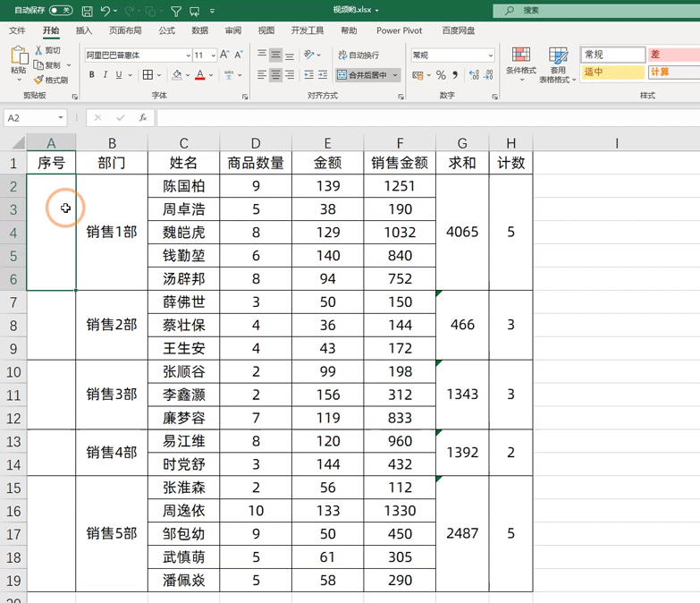This screenshot has width=700, height=603.
Task: Click the fx insert function icon
Action: tap(143, 118)
